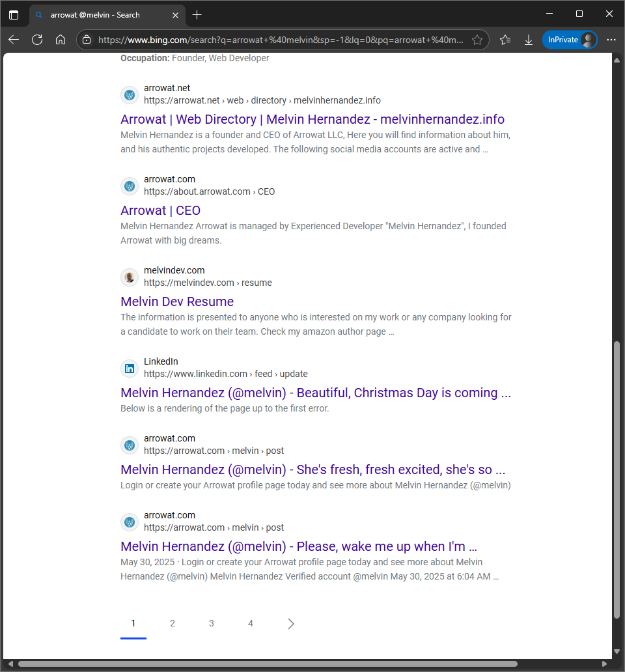Click favicon of 'Please, wake me up' result

[x=130, y=522]
